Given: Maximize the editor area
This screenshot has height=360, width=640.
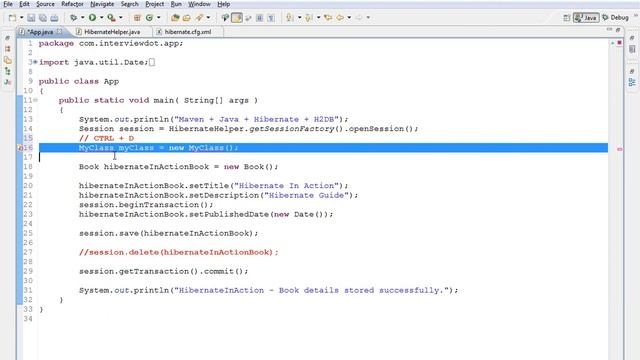Looking at the screenshot, I should click(618, 30).
